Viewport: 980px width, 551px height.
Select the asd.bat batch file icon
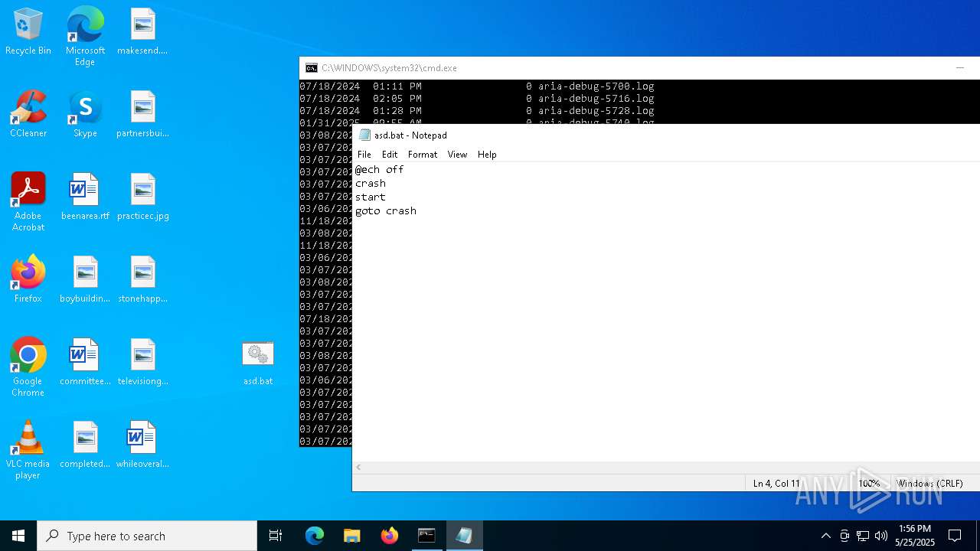point(258,362)
